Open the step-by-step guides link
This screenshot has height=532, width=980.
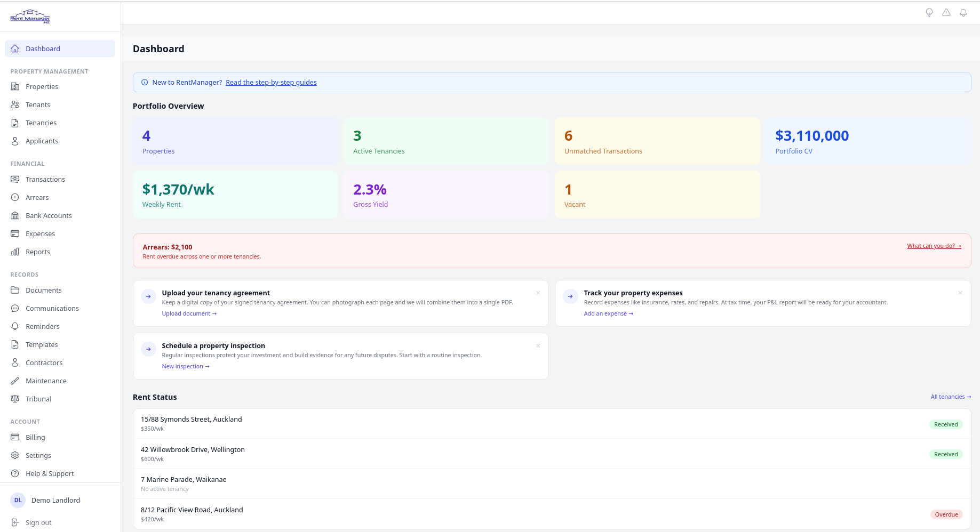271,82
